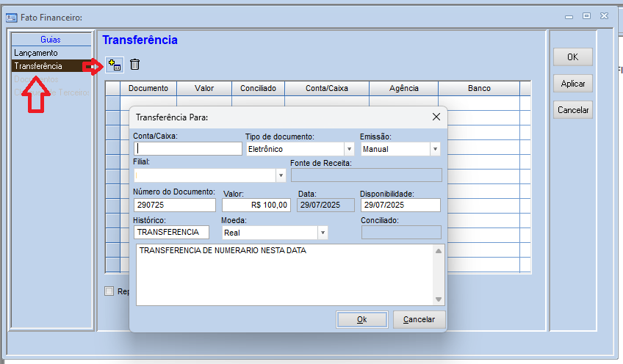The width and height of the screenshot is (623, 364).
Task: Click the Fato Financeiro window icon
Action: (12, 18)
